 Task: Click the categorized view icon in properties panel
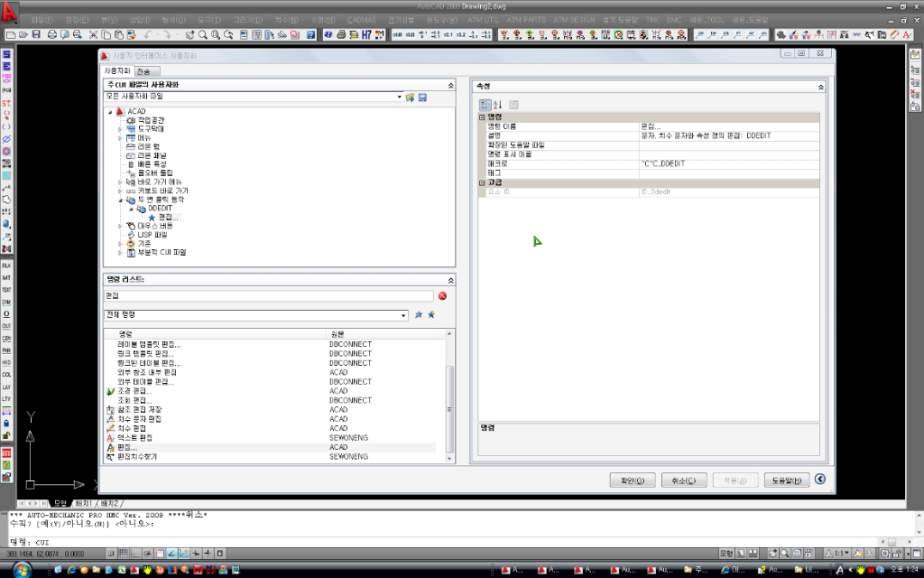tap(485, 105)
